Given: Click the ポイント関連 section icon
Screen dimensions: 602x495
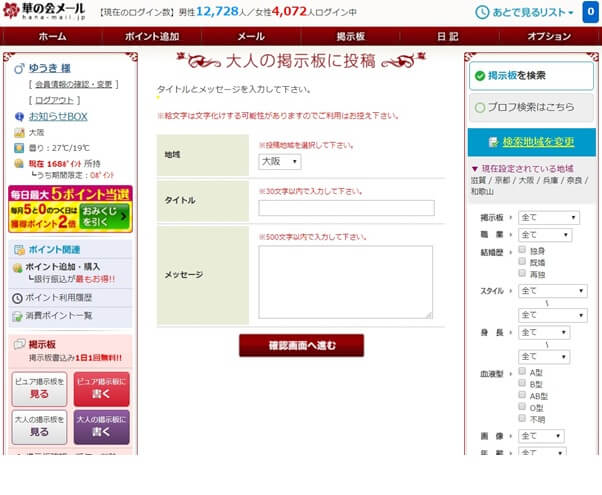Looking at the screenshot, I should tap(19, 250).
